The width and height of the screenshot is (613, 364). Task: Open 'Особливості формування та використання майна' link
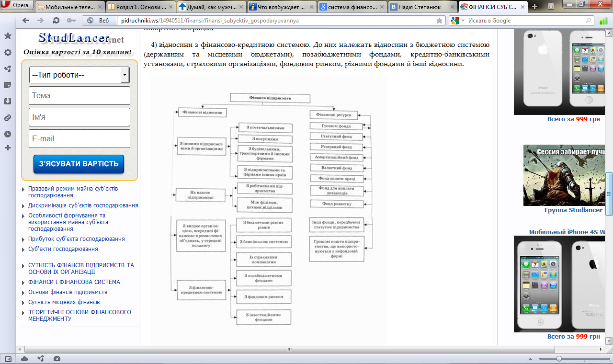click(x=68, y=222)
